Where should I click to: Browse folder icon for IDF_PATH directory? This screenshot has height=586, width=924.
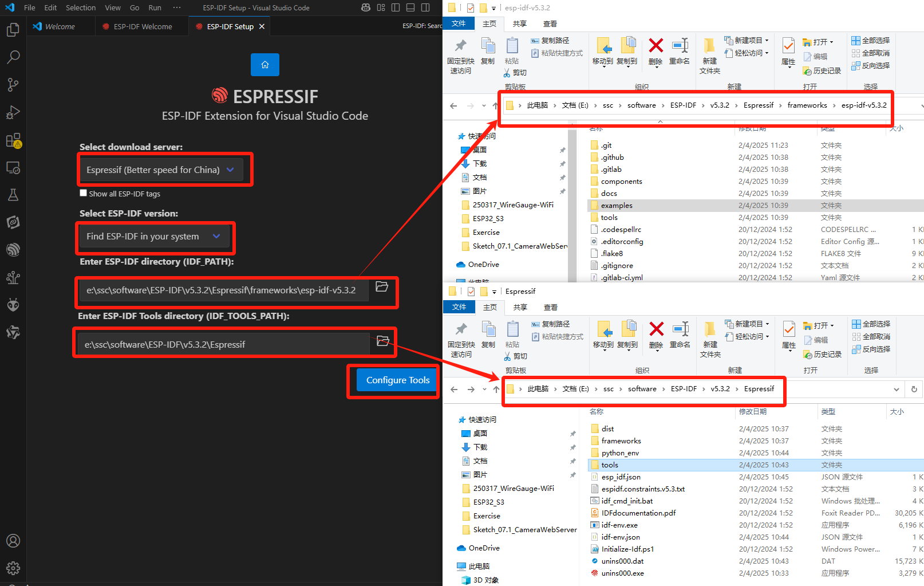click(382, 286)
